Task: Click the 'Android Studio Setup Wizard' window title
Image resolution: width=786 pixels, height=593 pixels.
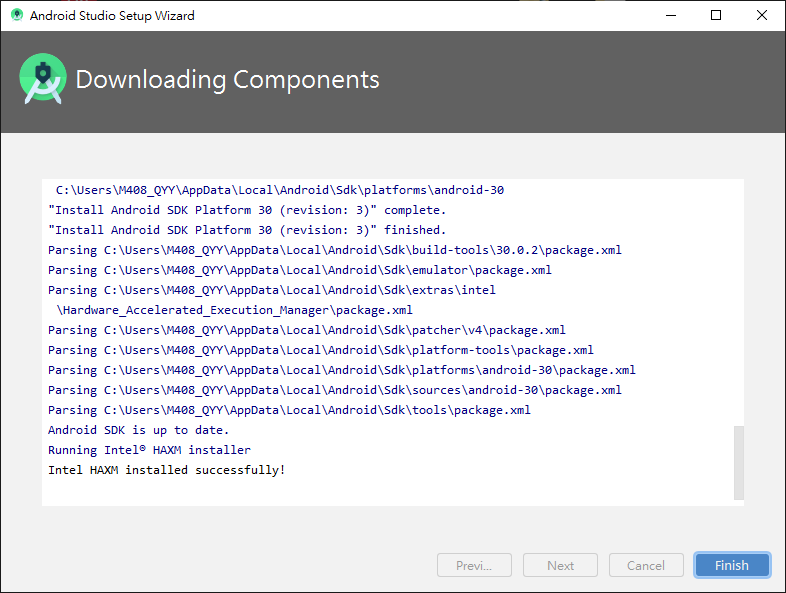Action: click(x=112, y=16)
